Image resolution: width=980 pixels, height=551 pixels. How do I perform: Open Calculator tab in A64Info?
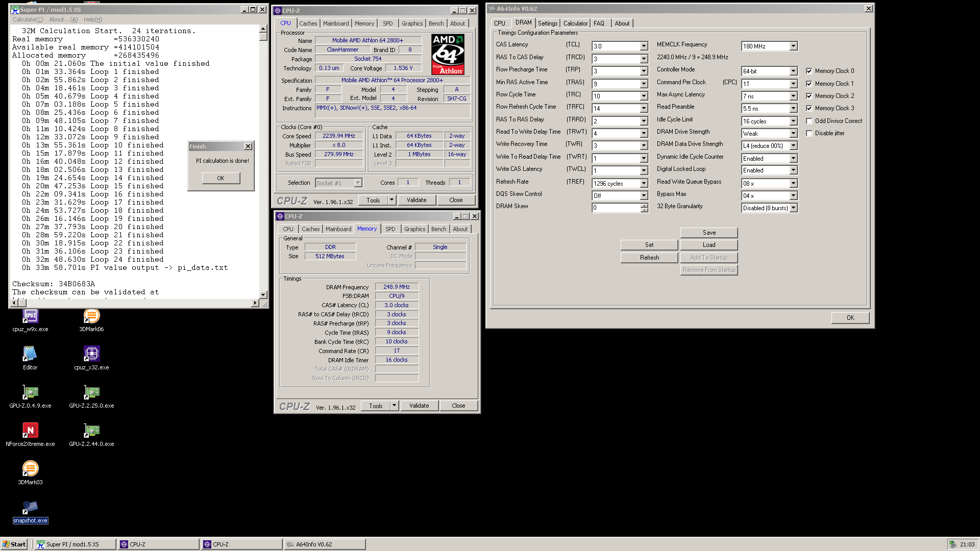[575, 23]
